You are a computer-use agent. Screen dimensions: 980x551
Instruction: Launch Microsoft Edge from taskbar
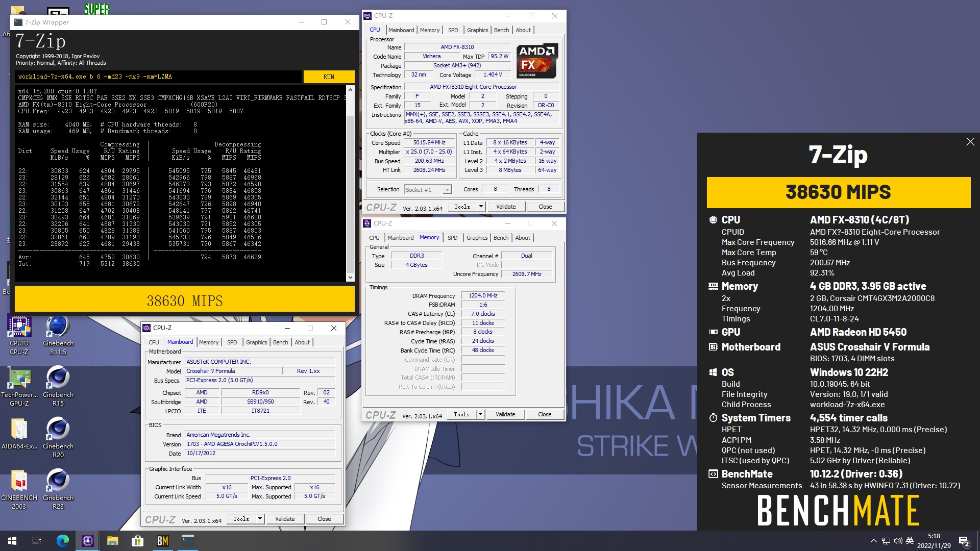click(62, 541)
